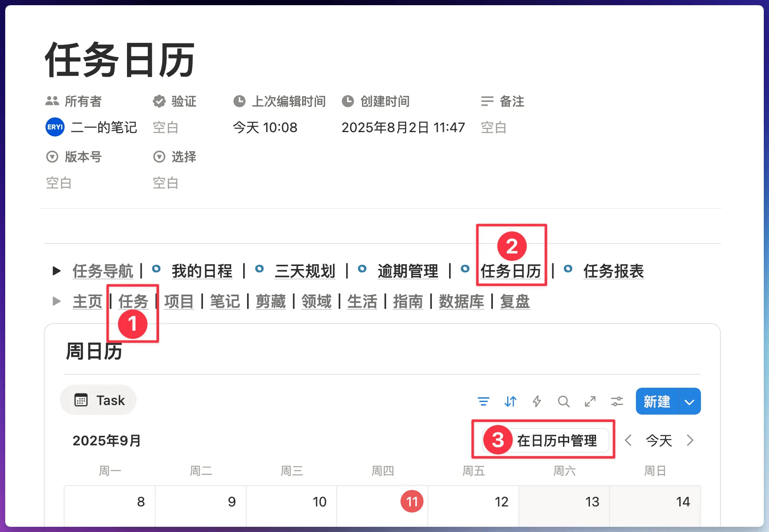Click the 2025年9月 month label
769x532 pixels.
(x=107, y=441)
